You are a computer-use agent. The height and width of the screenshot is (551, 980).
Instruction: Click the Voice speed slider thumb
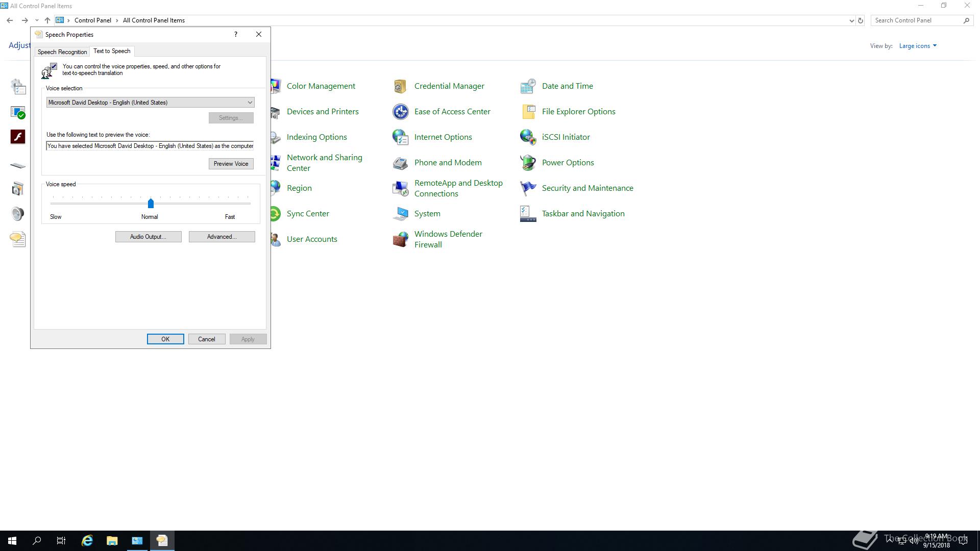(x=151, y=204)
